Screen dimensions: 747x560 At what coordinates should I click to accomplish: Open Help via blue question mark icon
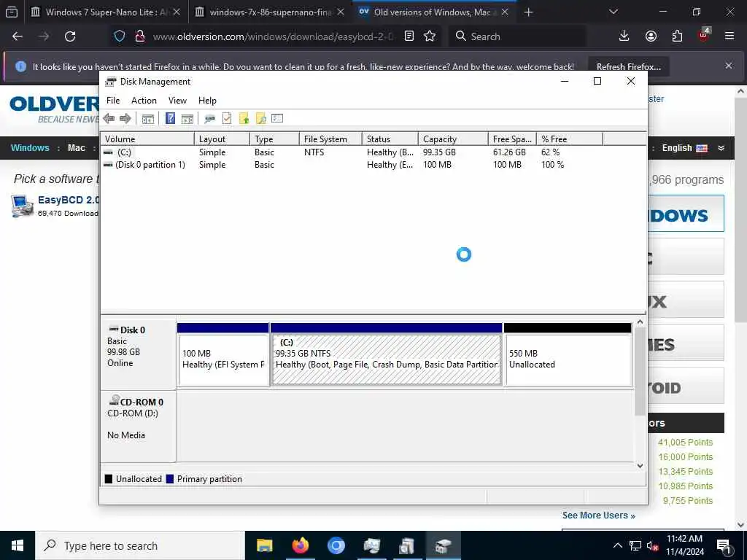[170, 119]
